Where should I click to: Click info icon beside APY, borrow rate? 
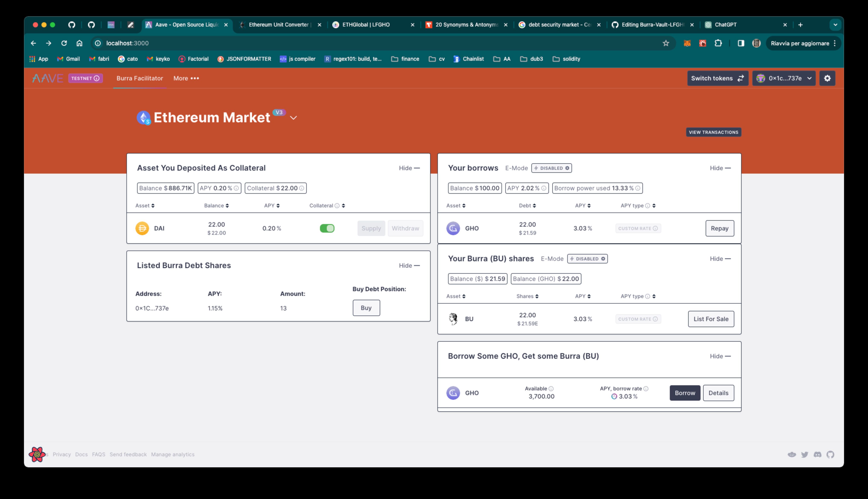646,389
